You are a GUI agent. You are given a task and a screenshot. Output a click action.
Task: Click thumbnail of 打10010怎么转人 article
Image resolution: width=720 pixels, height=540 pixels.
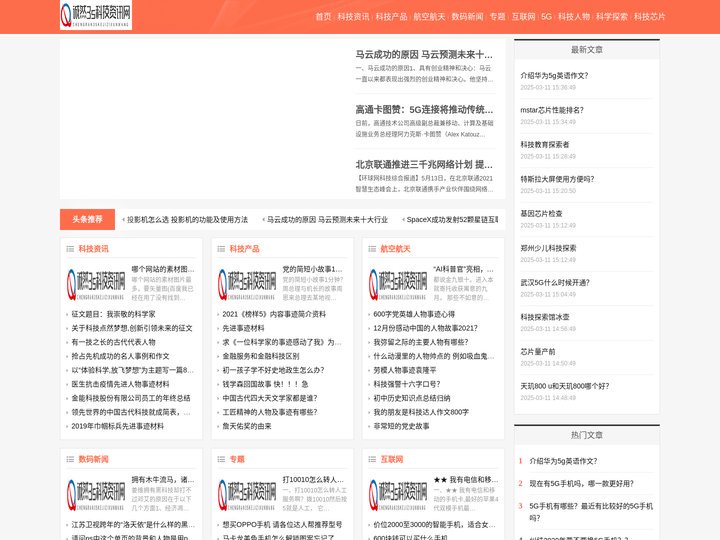click(x=248, y=495)
